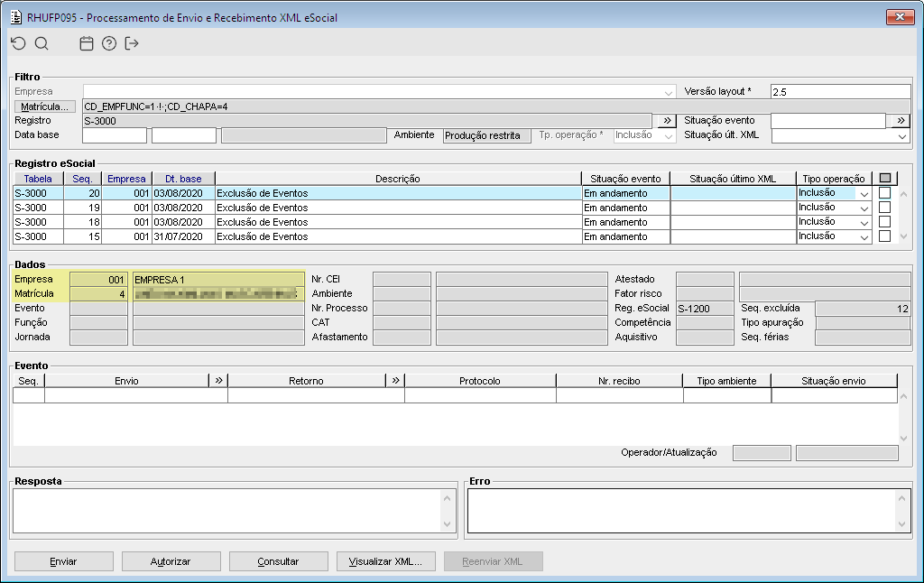The image size is (924, 583).
Task: Click the refresh/undo arrow toolbar icon
Action: [x=18, y=43]
